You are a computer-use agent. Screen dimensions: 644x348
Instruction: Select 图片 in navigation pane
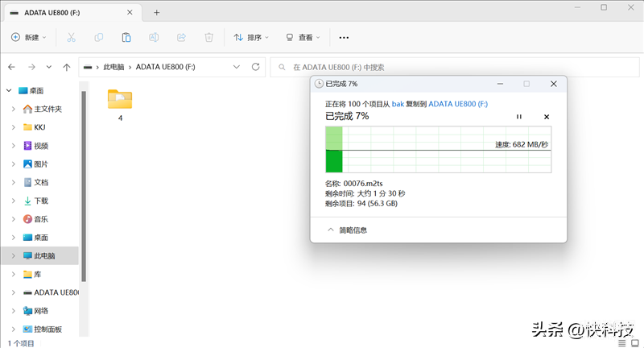pyautogui.click(x=36, y=164)
